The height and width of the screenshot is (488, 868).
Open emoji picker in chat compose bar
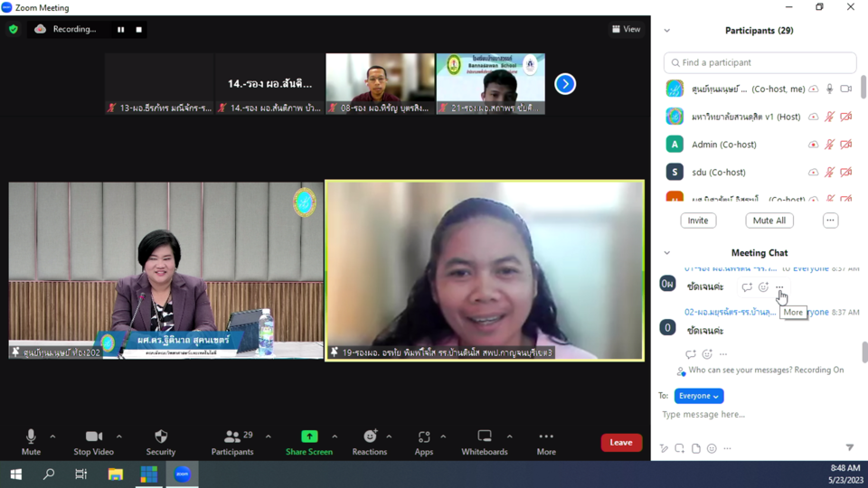(x=712, y=448)
